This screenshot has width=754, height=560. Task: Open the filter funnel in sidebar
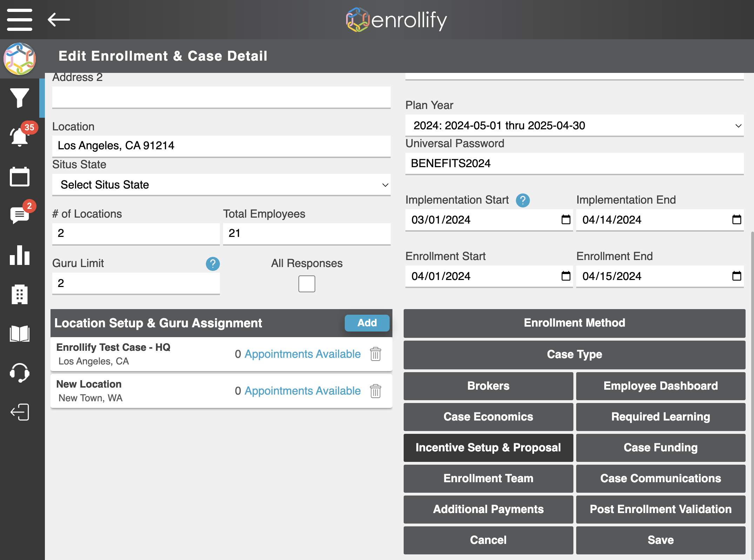pos(20,98)
